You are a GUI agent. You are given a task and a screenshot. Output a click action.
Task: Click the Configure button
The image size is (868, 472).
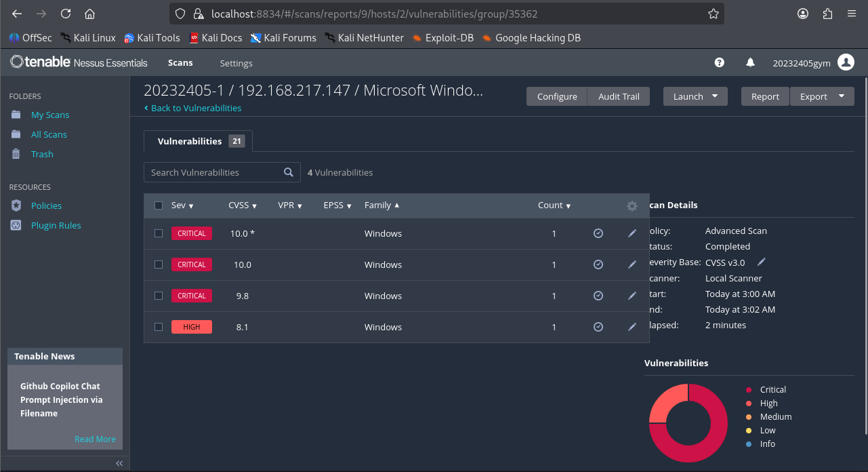pyautogui.click(x=557, y=96)
